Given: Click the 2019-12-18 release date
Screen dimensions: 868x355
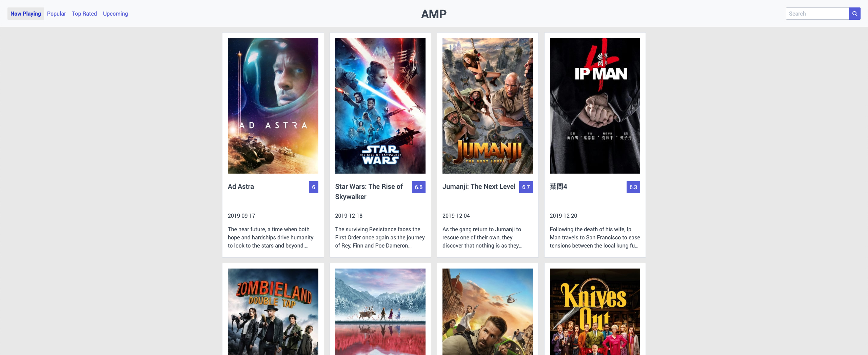Looking at the screenshot, I should coord(349,216).
